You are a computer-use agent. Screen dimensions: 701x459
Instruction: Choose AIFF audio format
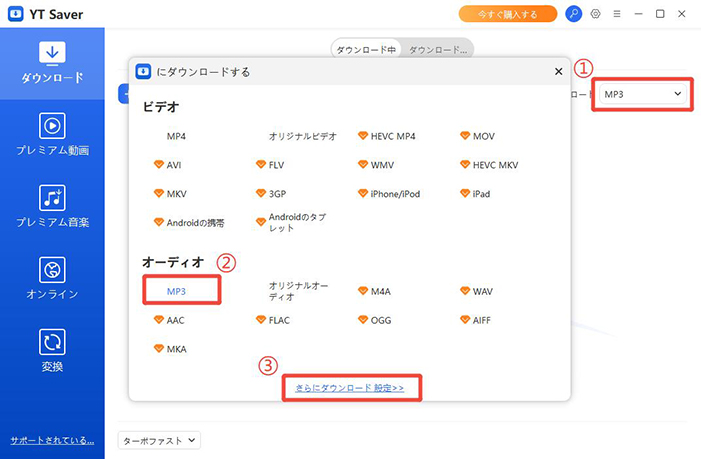pos(475,320)
